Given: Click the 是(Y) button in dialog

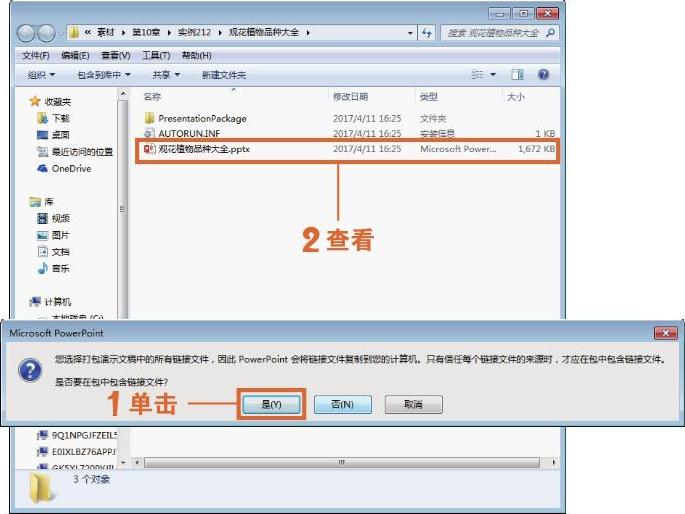Looking at the screenshot, I should [x=271, y=404].
